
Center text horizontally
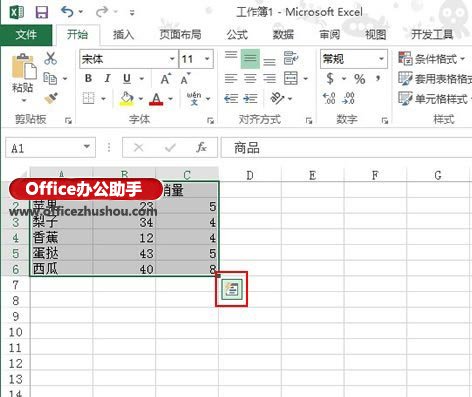250,79
